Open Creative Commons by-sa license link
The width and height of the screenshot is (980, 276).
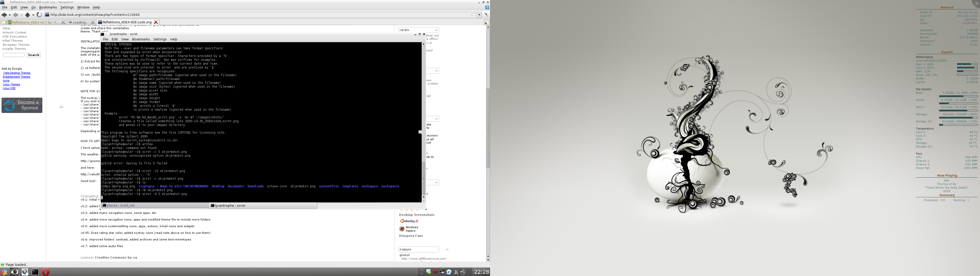tap(116, 258)
